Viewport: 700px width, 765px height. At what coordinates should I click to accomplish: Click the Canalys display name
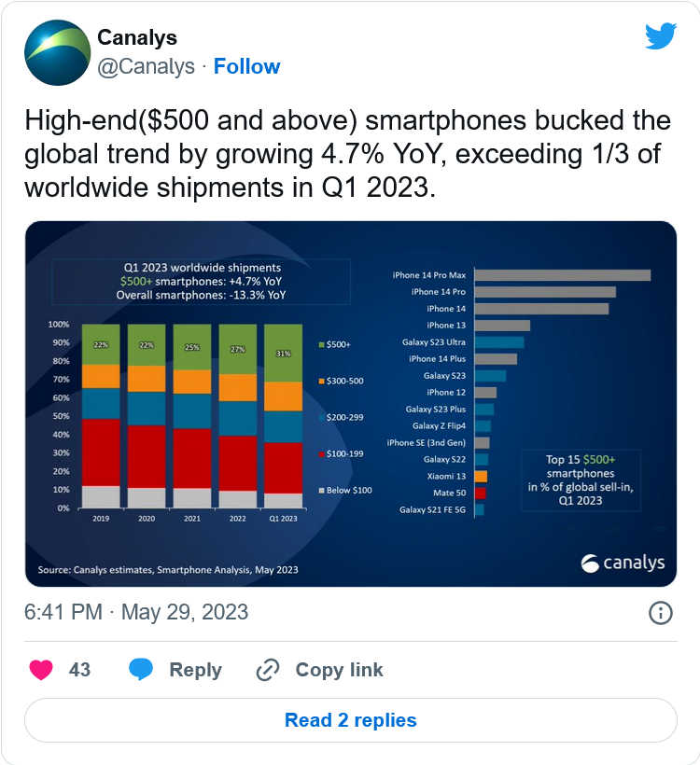coord(137,37)
